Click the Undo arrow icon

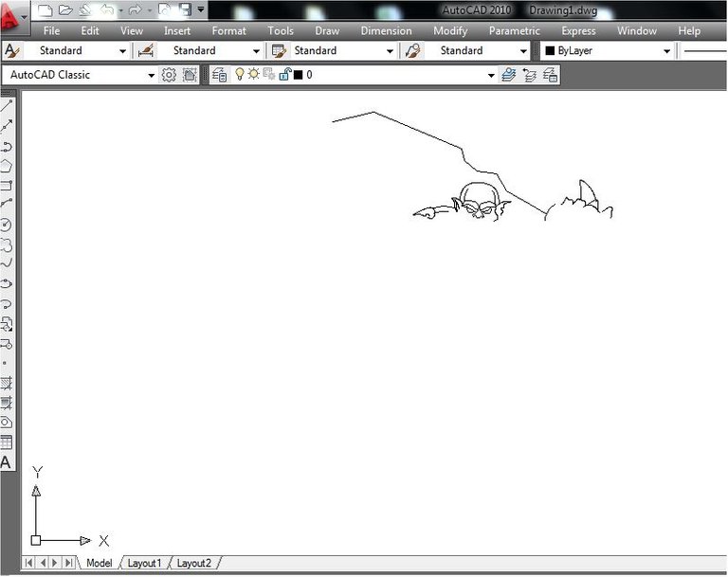click(x=107, y=9)
